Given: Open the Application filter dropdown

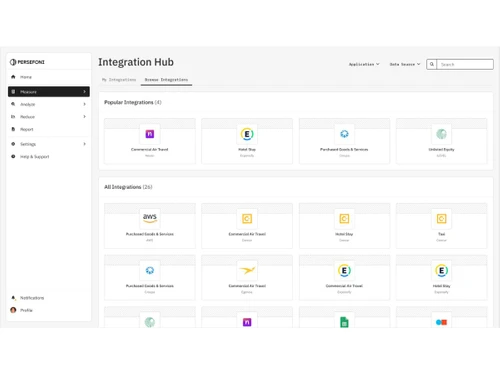Looking at the screenshot, I should [x=364, y=64].
